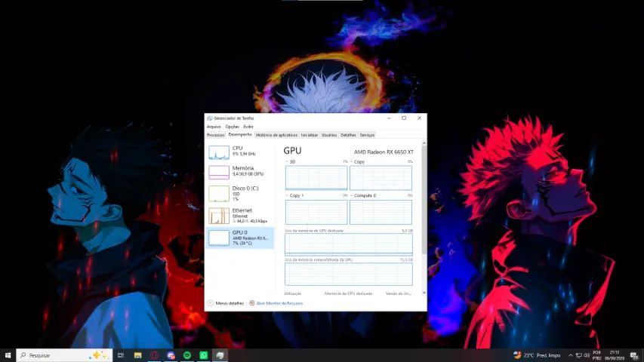Open the Exibir menu
This screenshot has width=644, height=362.
click(248, 127)
